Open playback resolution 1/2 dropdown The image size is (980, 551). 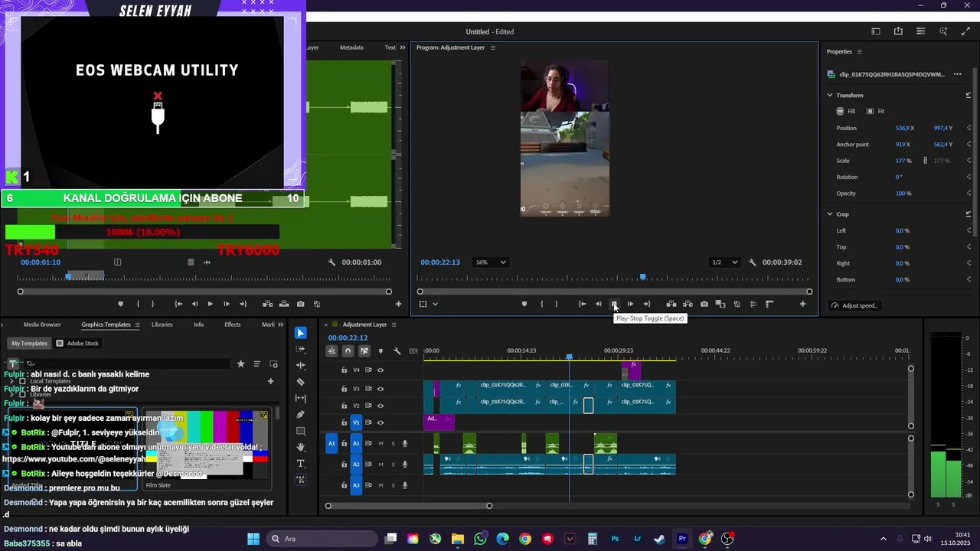coord(725,262)
